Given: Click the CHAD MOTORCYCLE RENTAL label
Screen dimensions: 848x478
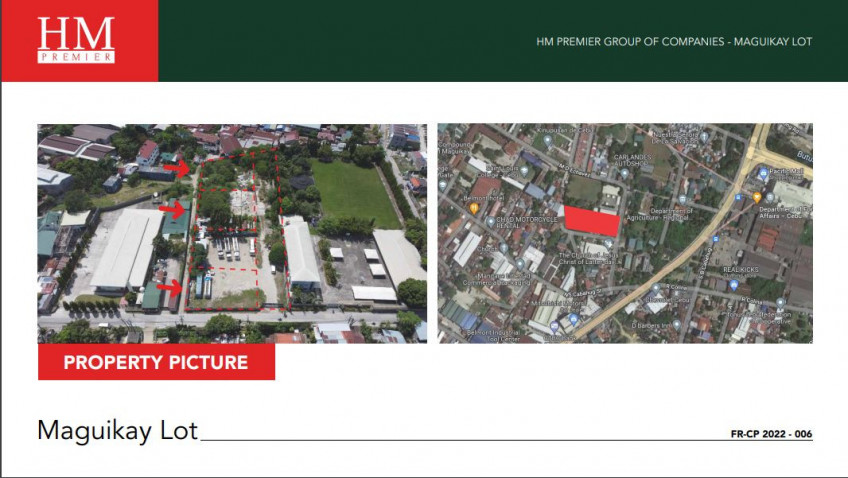Looking at the screenshot, I should point(526,222).
